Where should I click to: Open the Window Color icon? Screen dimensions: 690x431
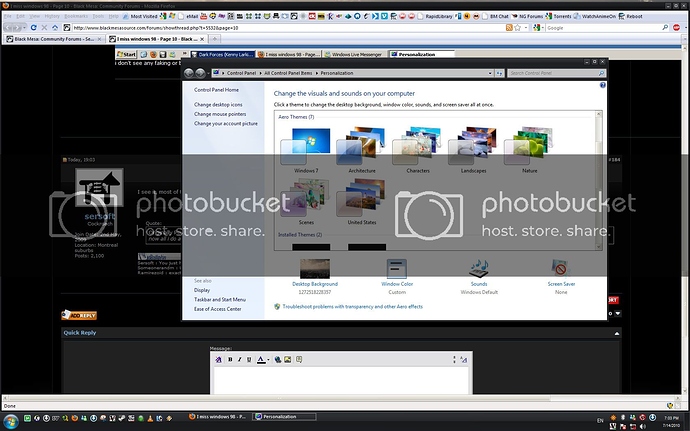pyautogui.click(x=397, y=269)
